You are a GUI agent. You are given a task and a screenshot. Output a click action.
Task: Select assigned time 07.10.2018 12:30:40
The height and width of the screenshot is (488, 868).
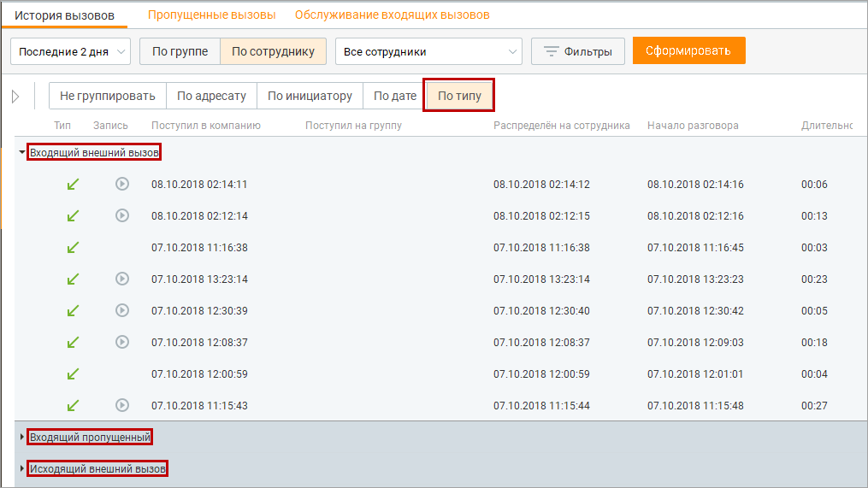point(541,311)
